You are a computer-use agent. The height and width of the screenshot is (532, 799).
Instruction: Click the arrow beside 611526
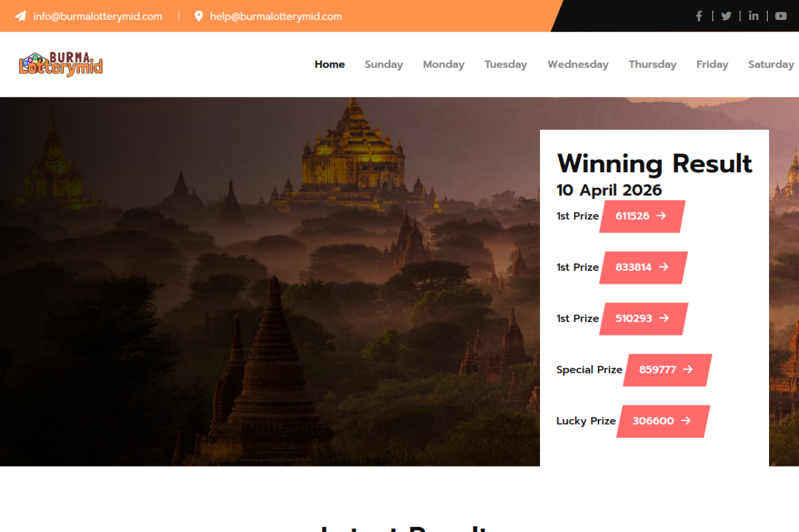point(662,216)
